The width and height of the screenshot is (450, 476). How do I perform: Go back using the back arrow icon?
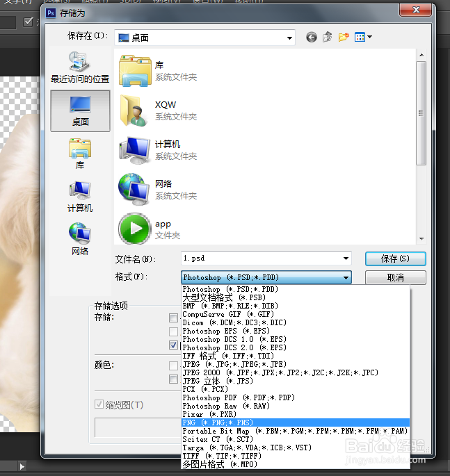[312, 38]
